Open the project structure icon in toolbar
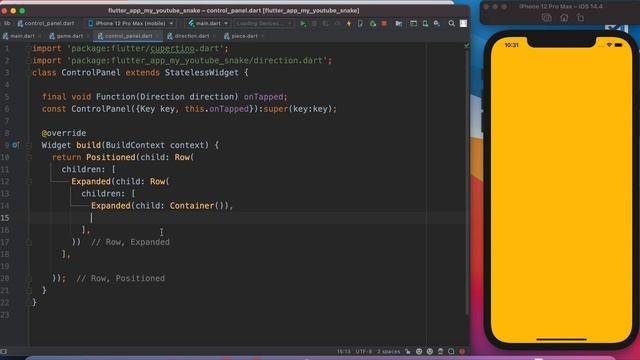640x360 pixels. pyautogui.click(x=399, y=24)
